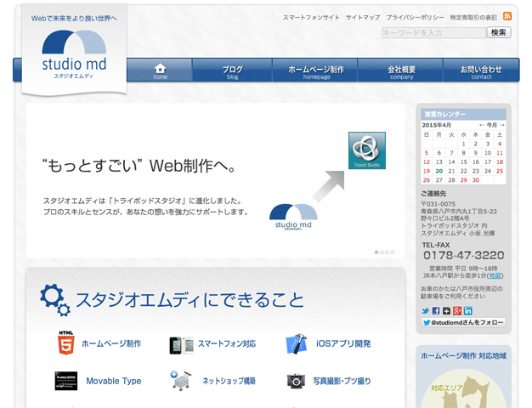Open the 会社概要 menu item

click(401, 71)
